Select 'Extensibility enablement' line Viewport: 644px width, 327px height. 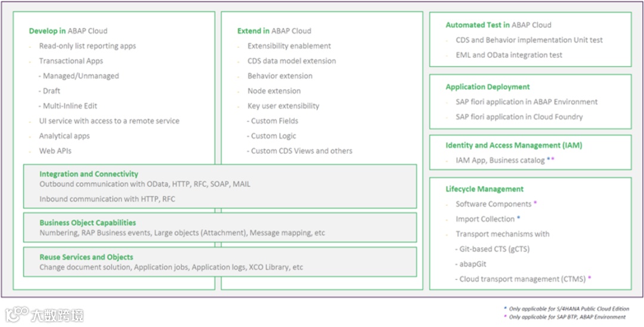click(x=289, y=46)
